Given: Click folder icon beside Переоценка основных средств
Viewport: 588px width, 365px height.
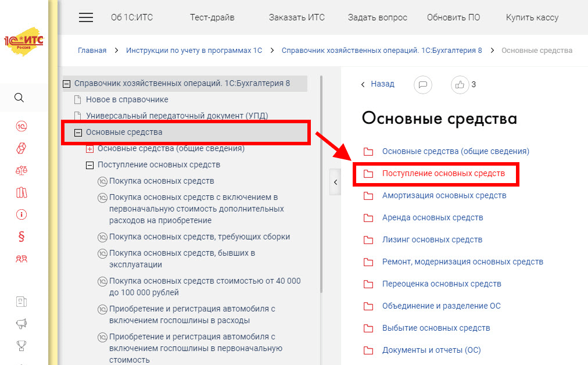Looking at the screenshot, I should pyautogui.click(x=368, y=284).
